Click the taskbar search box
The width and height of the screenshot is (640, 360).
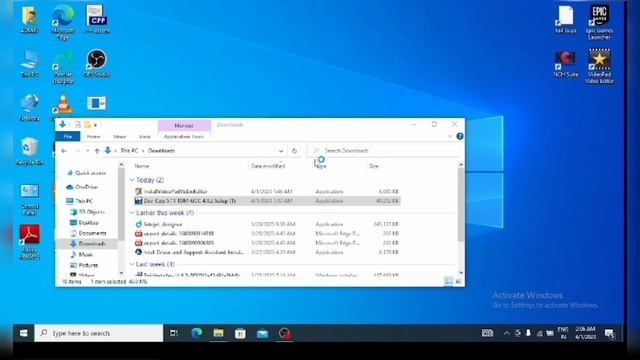pyautogui.click(x=99, y=333)
